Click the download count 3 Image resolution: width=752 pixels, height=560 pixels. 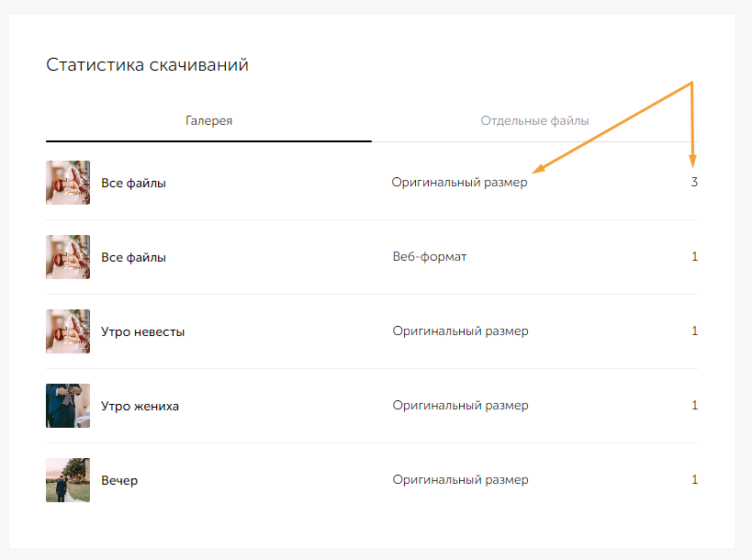pyautogui.click(x=694, y=183)
